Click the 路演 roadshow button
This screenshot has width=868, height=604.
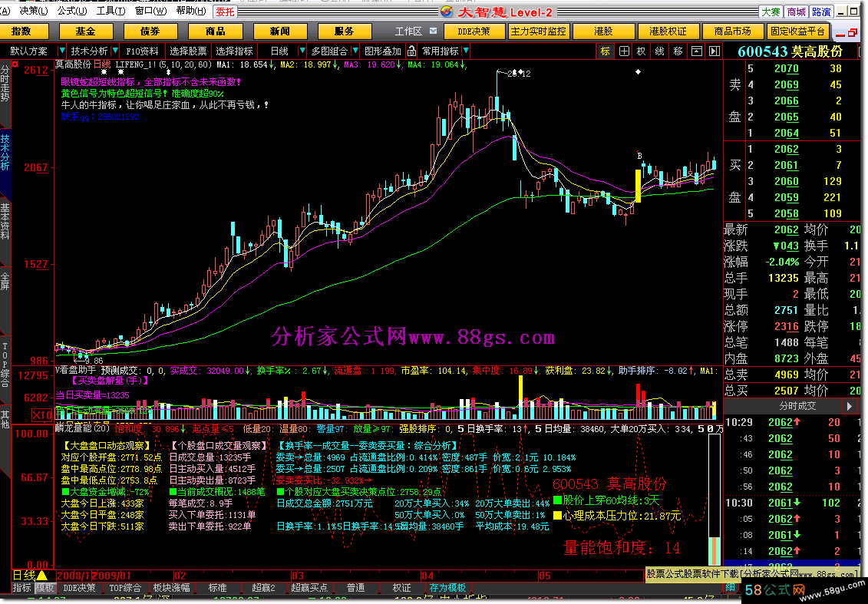tap(821, 12)
